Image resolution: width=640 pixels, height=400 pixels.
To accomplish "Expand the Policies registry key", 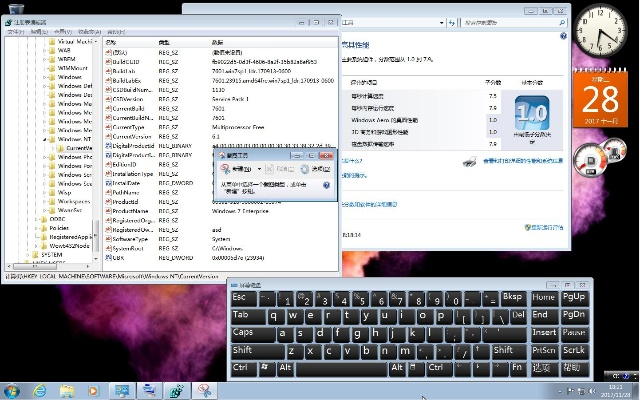I will (36, 228).
